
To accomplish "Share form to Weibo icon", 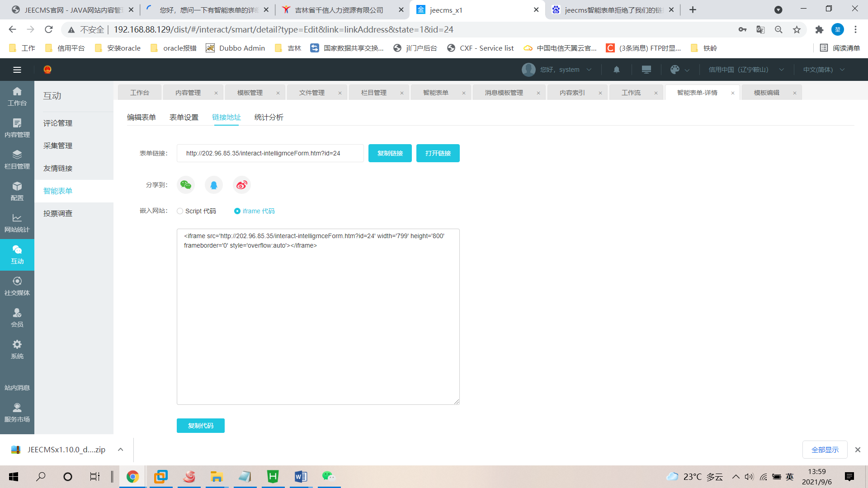I will [x=242, y=185].
